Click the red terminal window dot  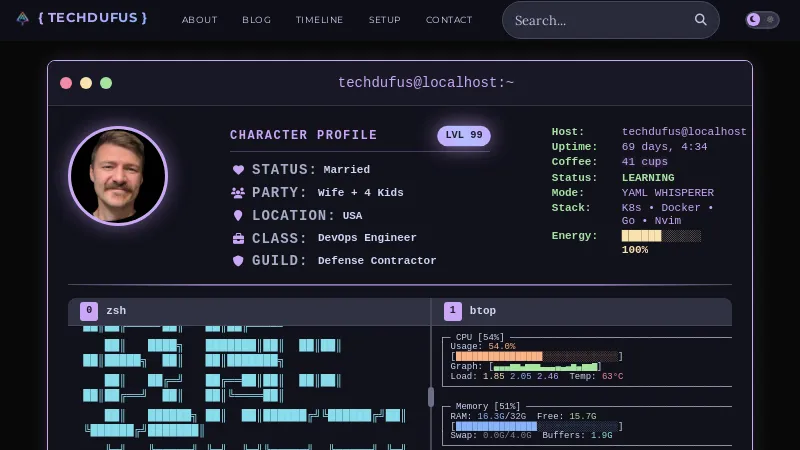66,83
